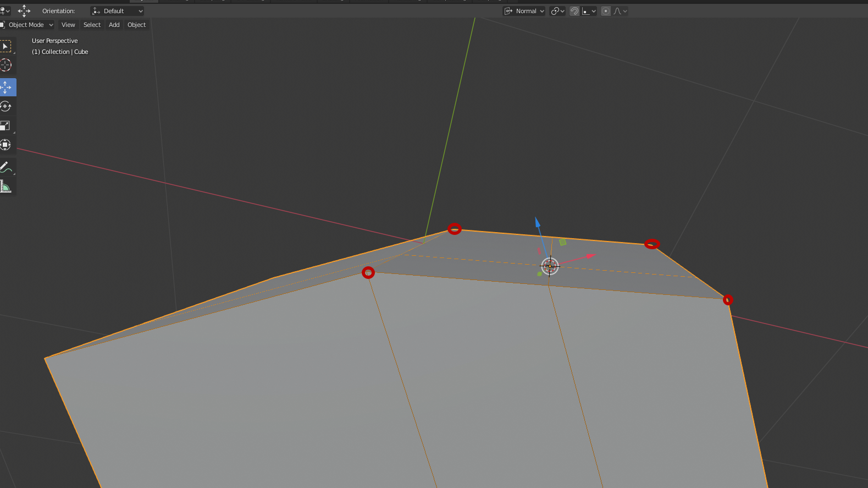The image size is (868, 488).
Task: Open the View menu
Action: [x=68, y=25]
